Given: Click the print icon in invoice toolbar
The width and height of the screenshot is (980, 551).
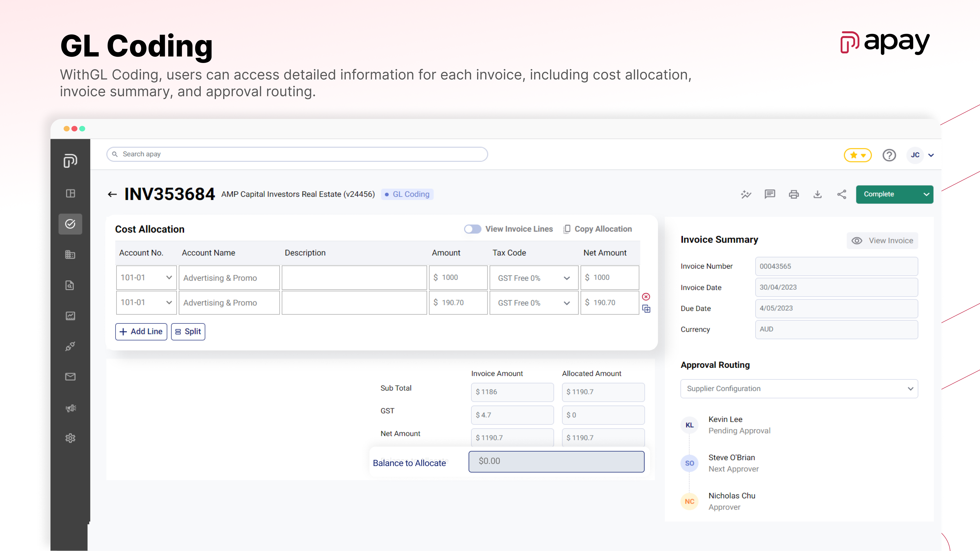Looking at the screenshot, I should [794, 194].
